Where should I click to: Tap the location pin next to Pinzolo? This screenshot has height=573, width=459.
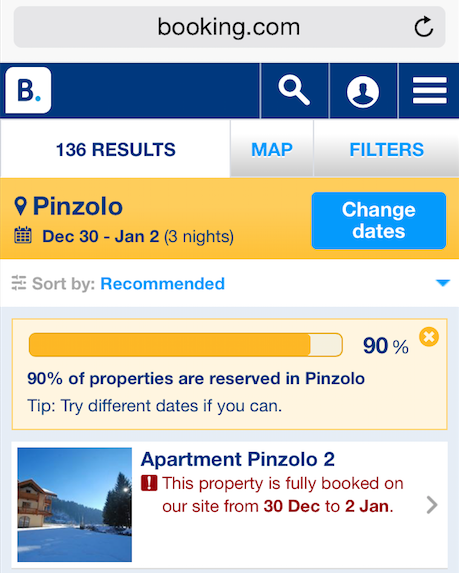click(20, 206)
